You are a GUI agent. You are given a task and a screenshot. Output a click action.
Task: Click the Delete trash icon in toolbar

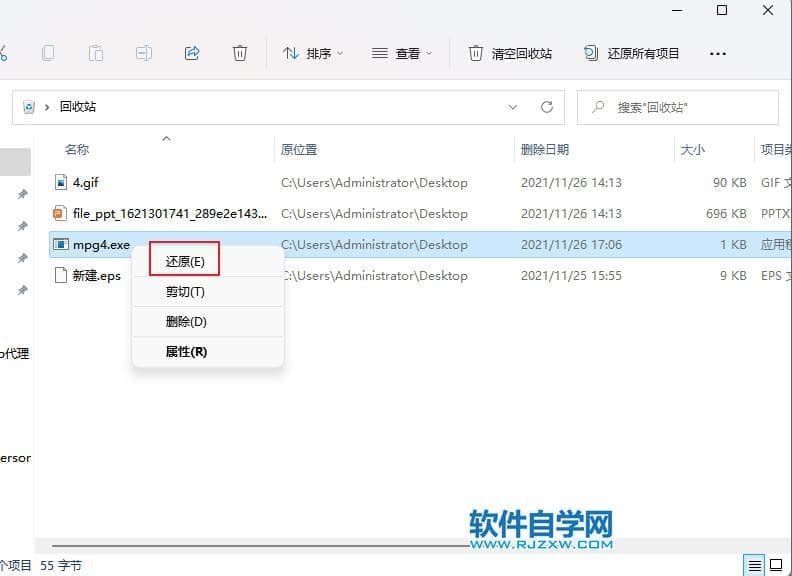tap(240, 53)
